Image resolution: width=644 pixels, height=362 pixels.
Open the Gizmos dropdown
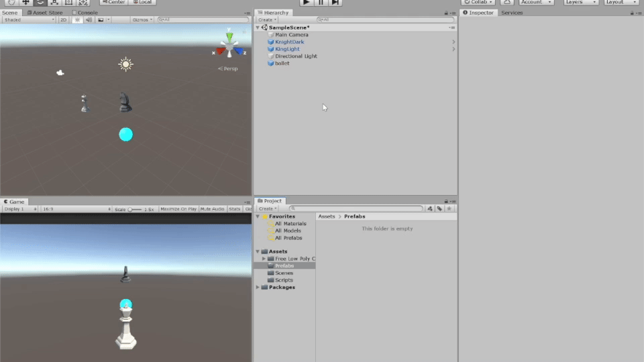click(x=142, y=20)
